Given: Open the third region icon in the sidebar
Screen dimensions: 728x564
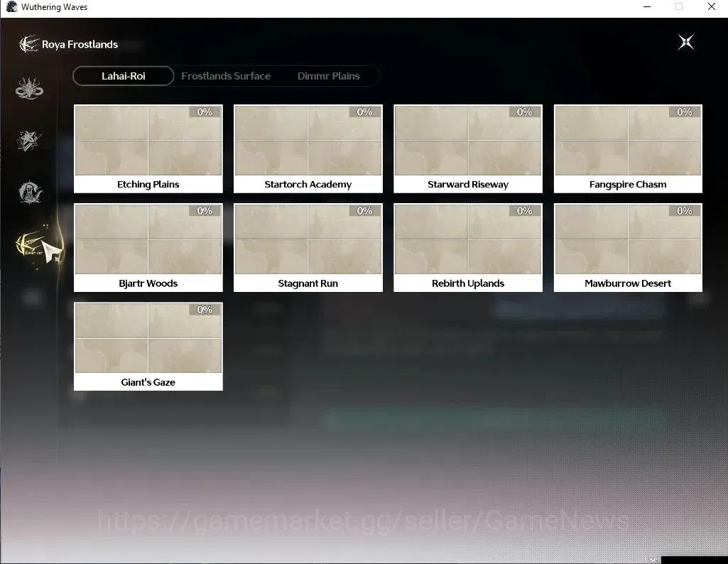Looking at the screenshot, I should [31, 192].
